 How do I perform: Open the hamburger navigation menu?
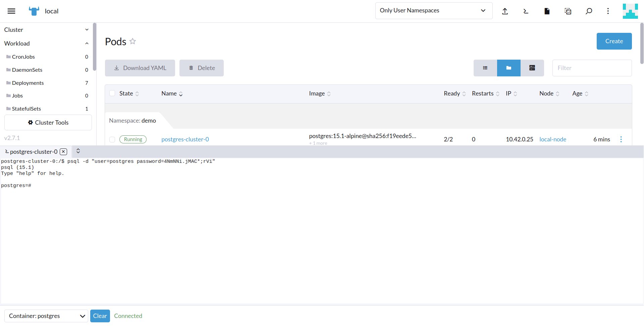(11, 11)
